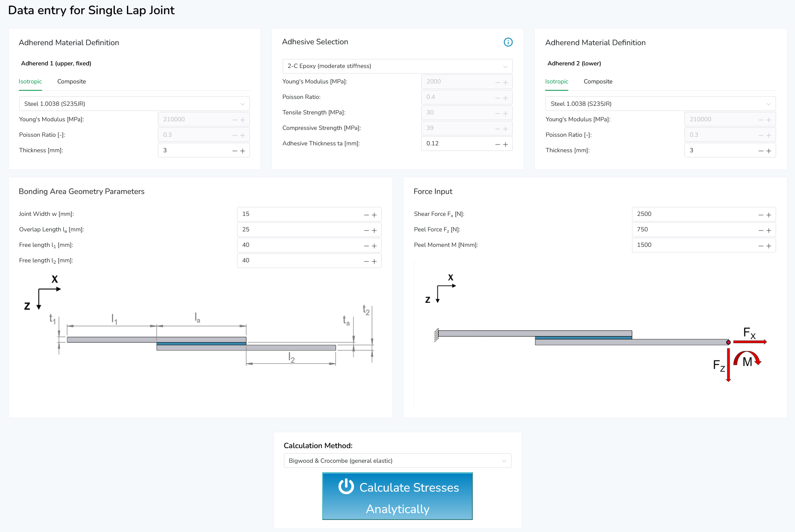This screenshot has height=532, width=795.
Task: Click Peel Moment M input field
Action: point(704,245)
